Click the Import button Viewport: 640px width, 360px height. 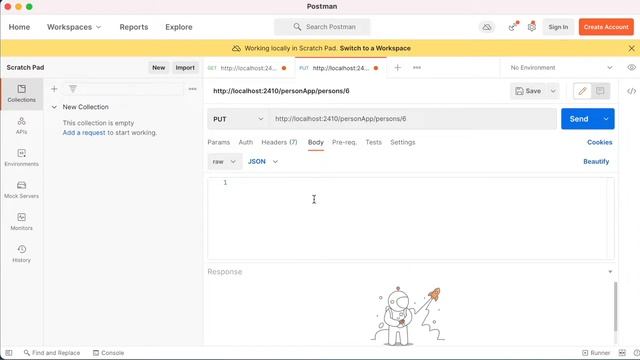point(185,68)
